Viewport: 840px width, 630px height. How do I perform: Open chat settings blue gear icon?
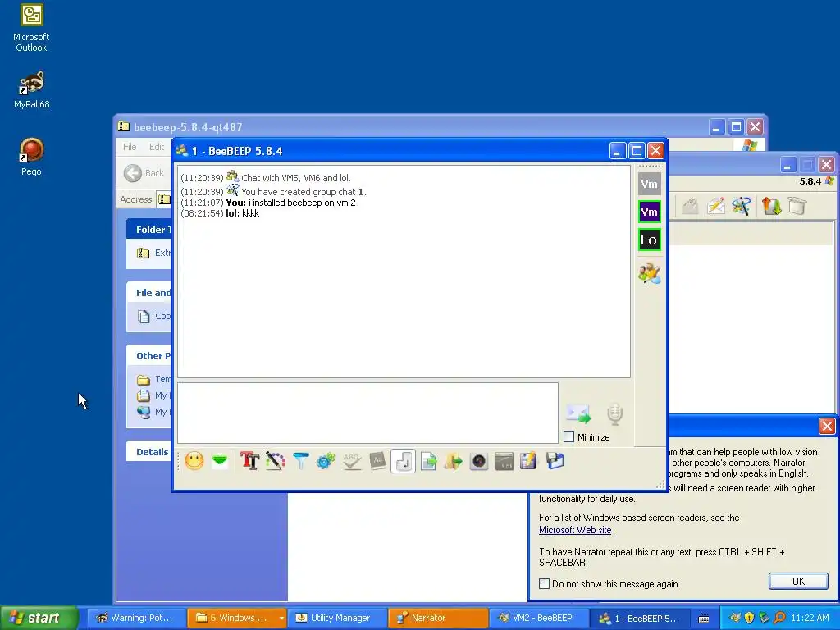point(326,461)
